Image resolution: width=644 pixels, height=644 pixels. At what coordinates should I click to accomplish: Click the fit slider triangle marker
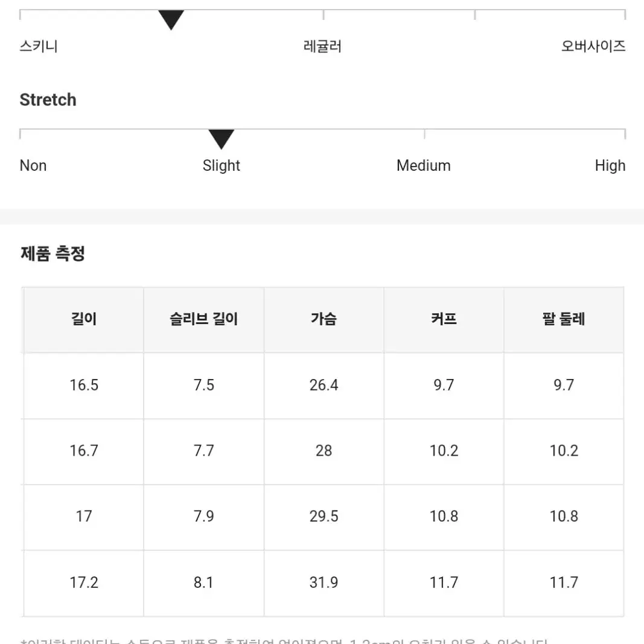click(x=171, y=20)
